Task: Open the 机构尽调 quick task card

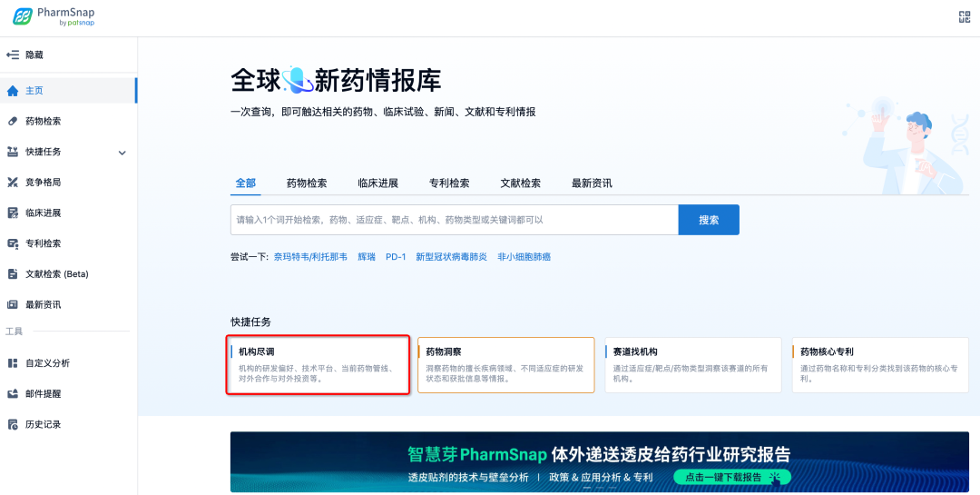Action: (x=318, y=365)
